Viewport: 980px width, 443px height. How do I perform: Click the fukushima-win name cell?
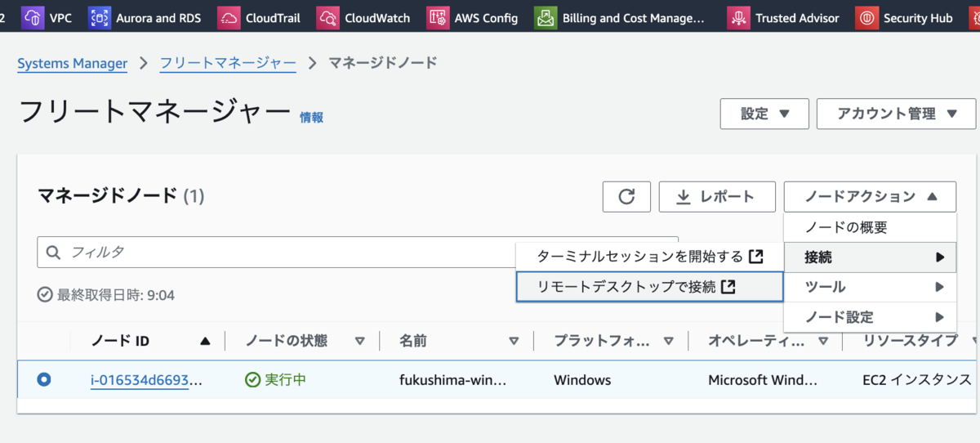point(453,380)
